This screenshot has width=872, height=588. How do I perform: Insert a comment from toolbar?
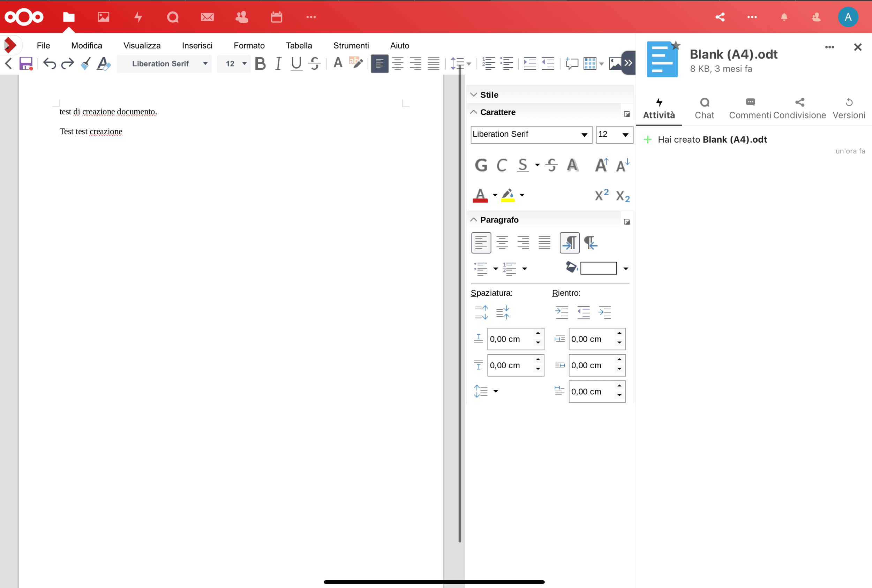click(x=572, y=63)
